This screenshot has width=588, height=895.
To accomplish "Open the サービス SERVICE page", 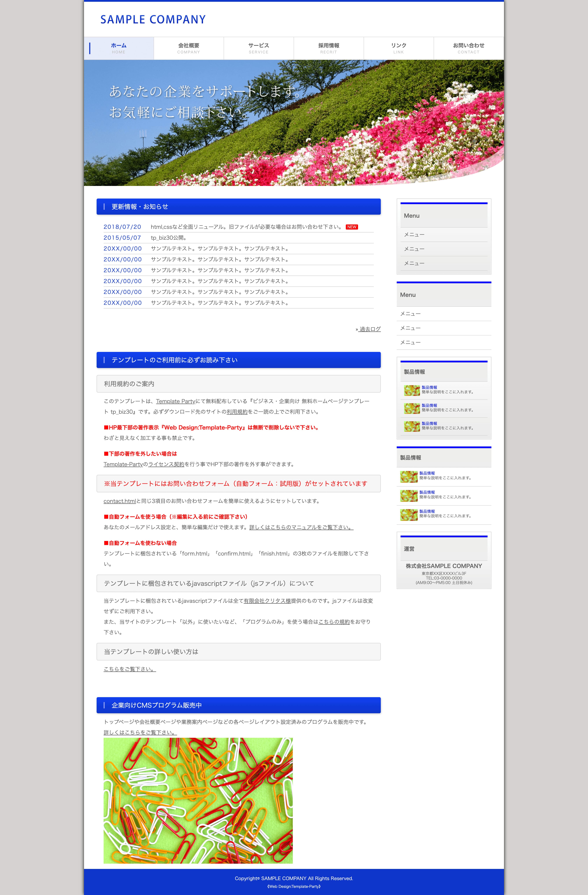I will pyautogui.click(x=258, y=48).
